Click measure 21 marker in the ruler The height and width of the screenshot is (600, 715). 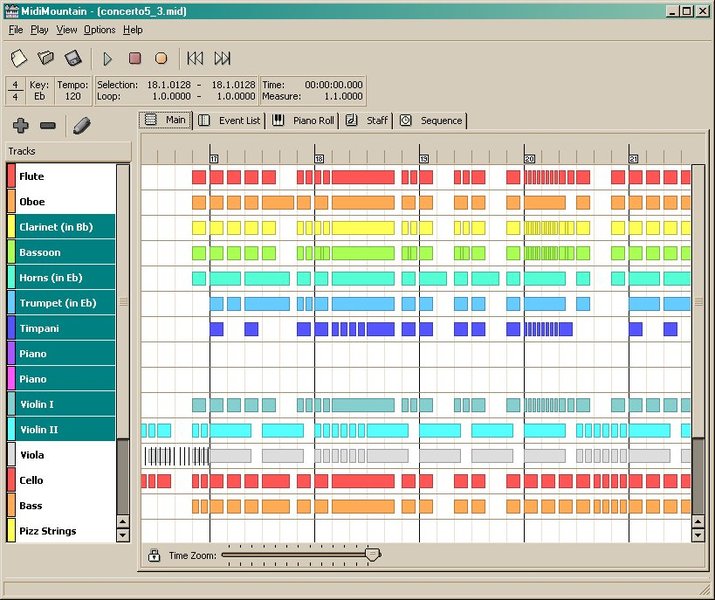coord(633,159)
